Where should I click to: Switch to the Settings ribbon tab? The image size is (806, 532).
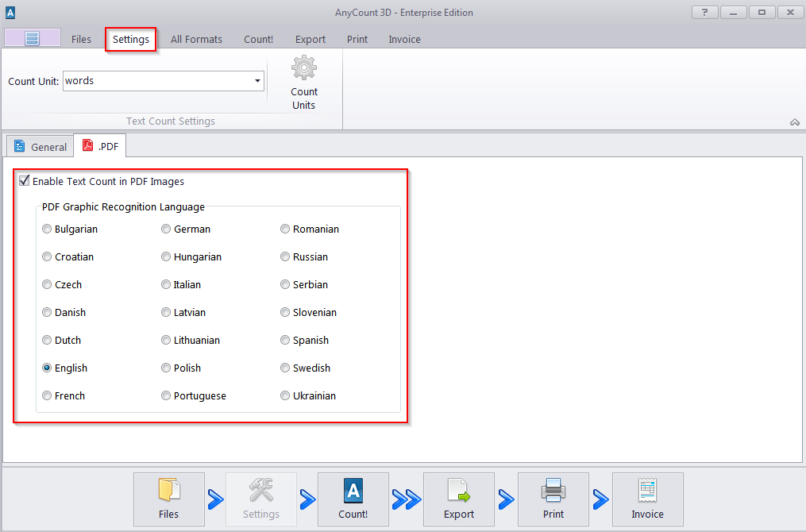tap(130, 39)
